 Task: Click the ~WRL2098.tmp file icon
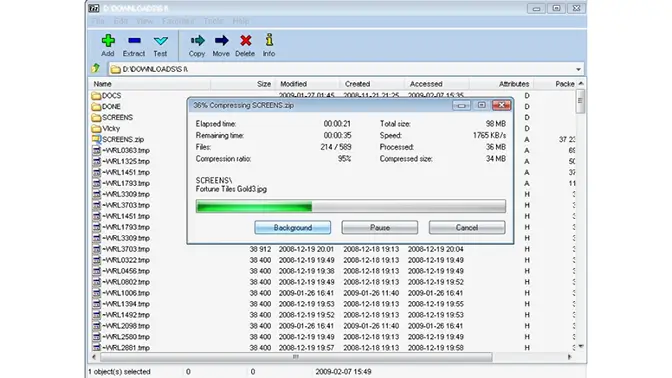tap(96, 326)
